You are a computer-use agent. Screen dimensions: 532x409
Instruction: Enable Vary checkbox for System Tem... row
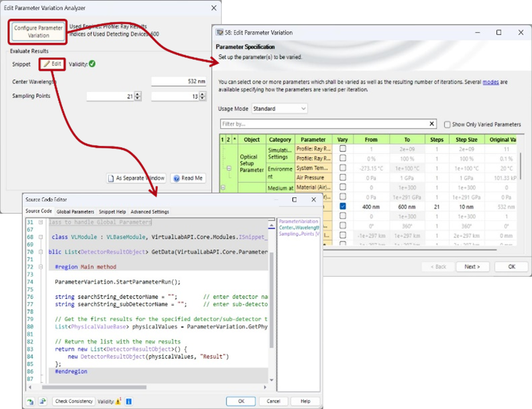tap(343, 168)
